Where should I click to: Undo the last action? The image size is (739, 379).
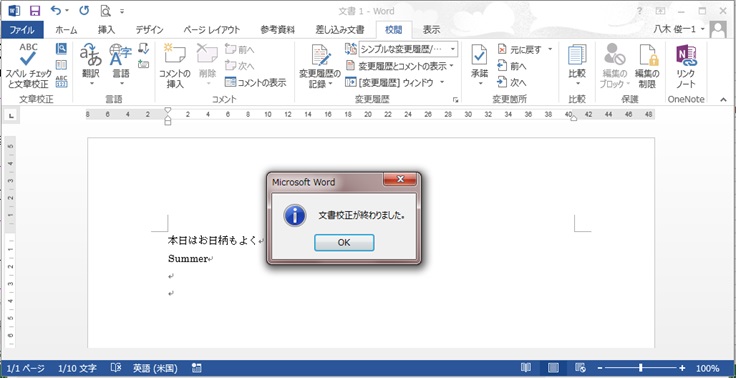coord(56,10)
